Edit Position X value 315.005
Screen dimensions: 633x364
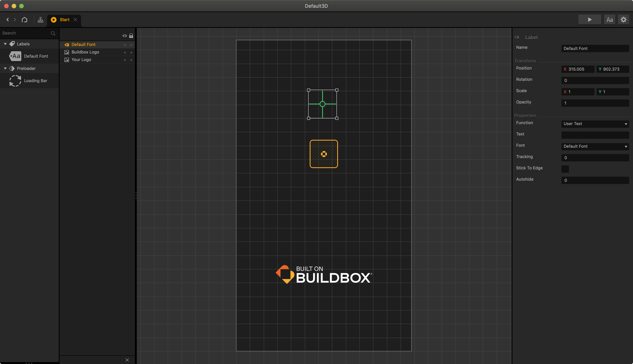[578, 69]
